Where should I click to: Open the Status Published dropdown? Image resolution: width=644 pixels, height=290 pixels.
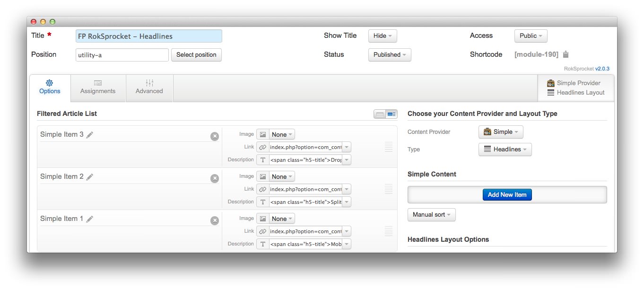(x=390, y=55)
